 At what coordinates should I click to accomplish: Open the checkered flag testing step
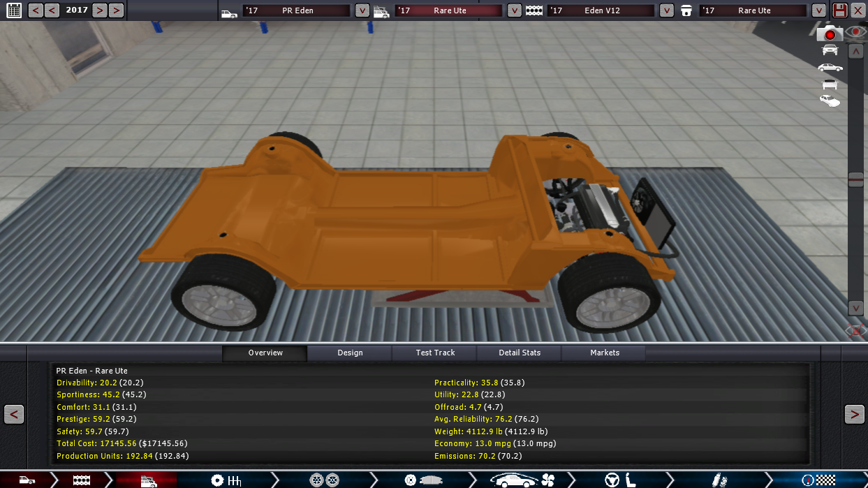(818, 480)
